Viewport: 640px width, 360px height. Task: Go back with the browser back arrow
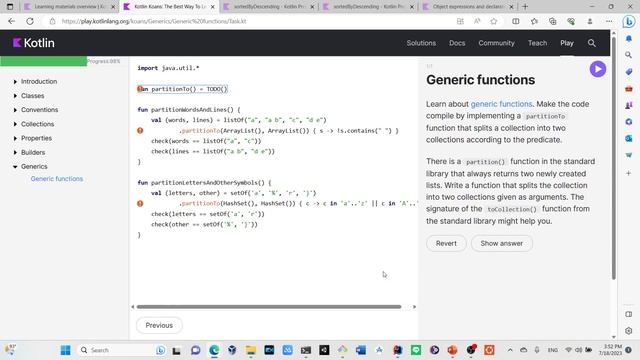click(11, 21)
